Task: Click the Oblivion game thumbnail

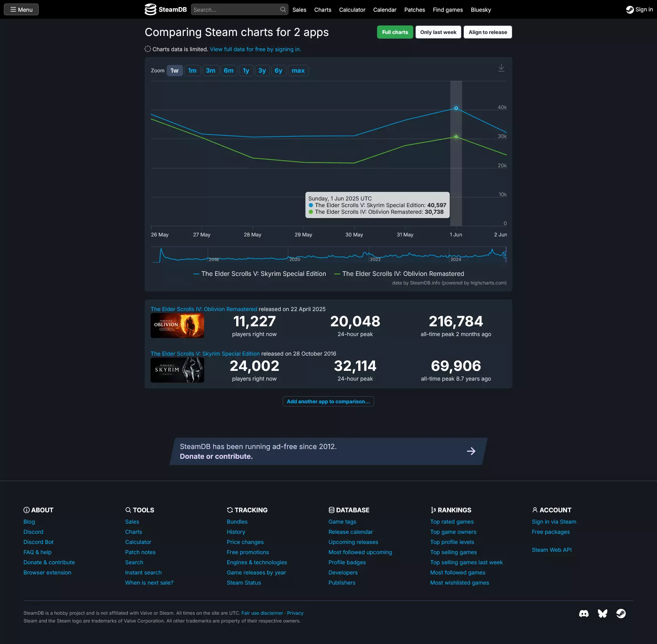Action: 177,326
